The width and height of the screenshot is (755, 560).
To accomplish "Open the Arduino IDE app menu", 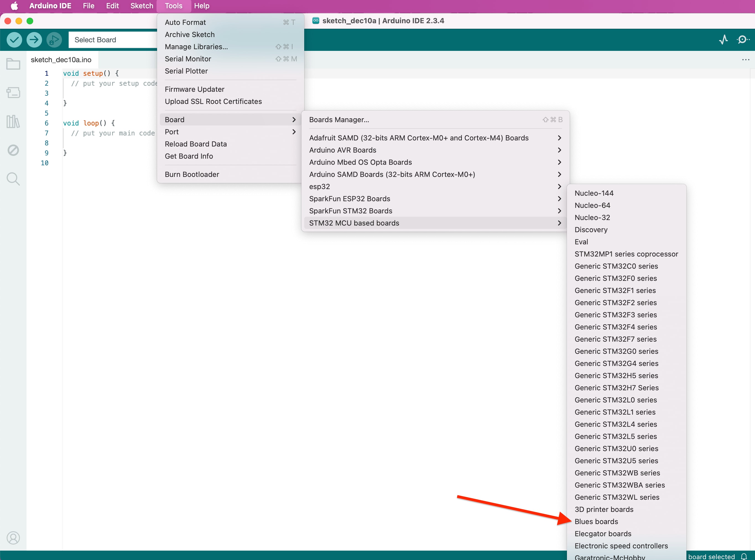I will coord(50,6).
